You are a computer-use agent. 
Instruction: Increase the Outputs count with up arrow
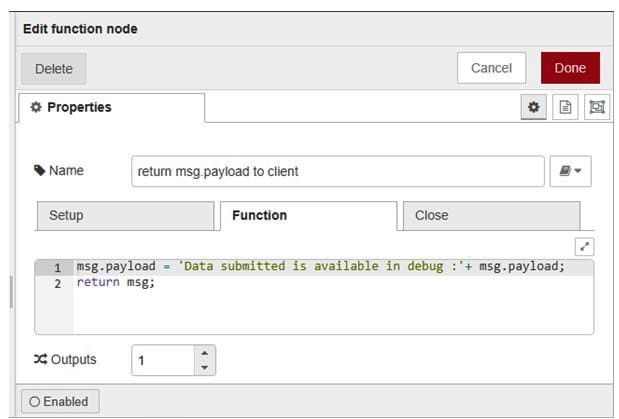[204, 353]
